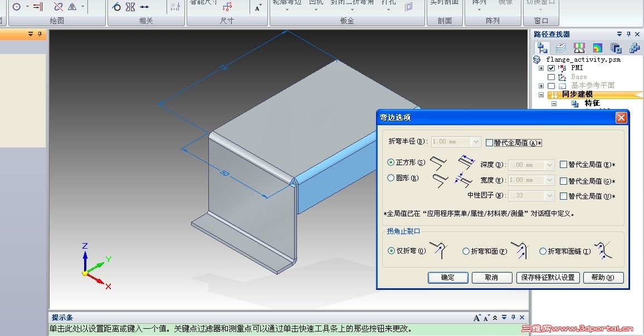Collapse the 提示条 with double chevron
644x336 pixels.
(495, 318)
